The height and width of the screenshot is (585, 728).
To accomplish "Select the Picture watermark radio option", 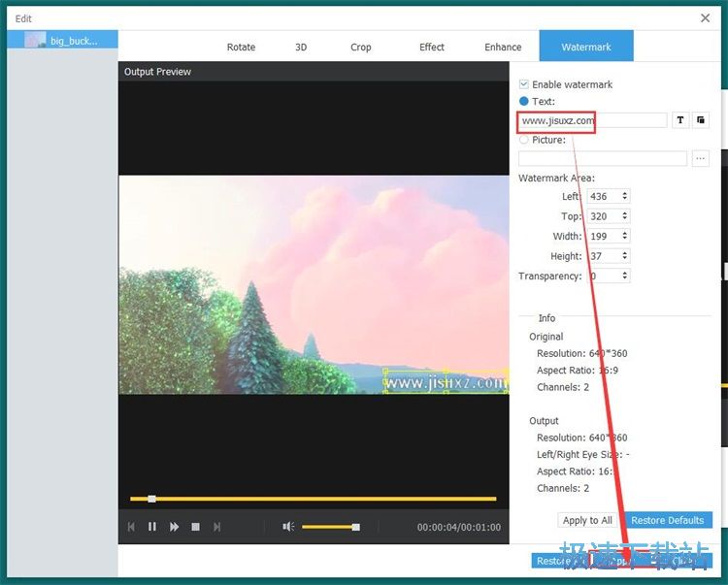I will [524, 139].
